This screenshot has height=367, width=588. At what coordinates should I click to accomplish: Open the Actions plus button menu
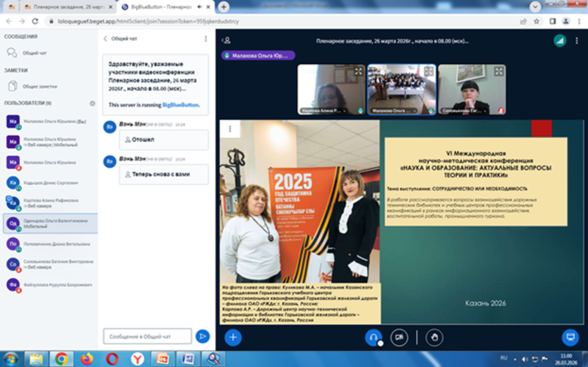(x=233, y=338)
